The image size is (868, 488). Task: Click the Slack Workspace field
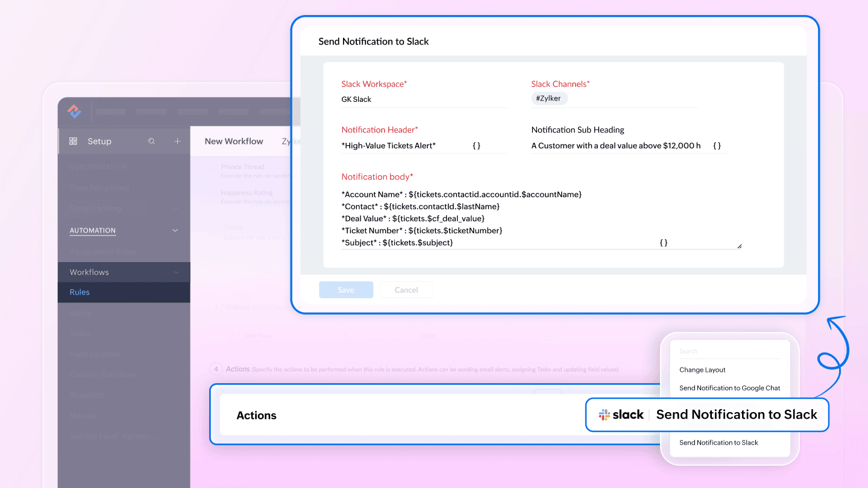(423, 99)
